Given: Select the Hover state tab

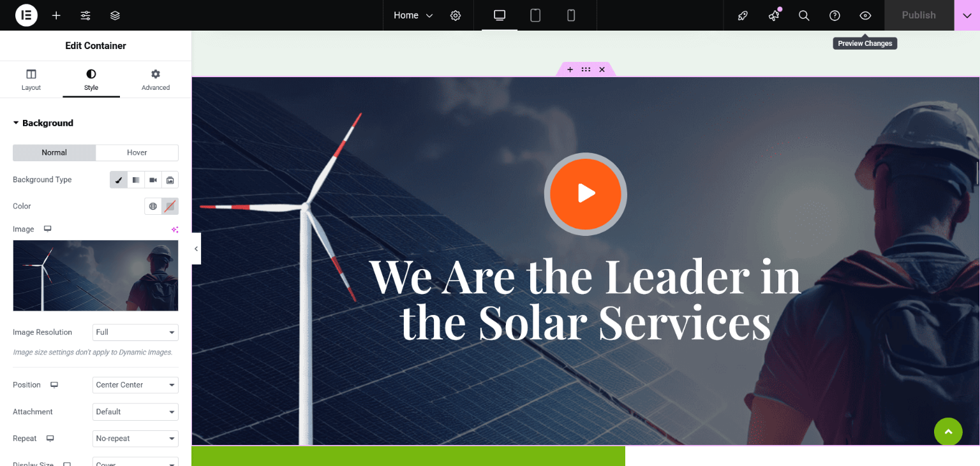Looking at the screenshot, I should click(137, 152).
